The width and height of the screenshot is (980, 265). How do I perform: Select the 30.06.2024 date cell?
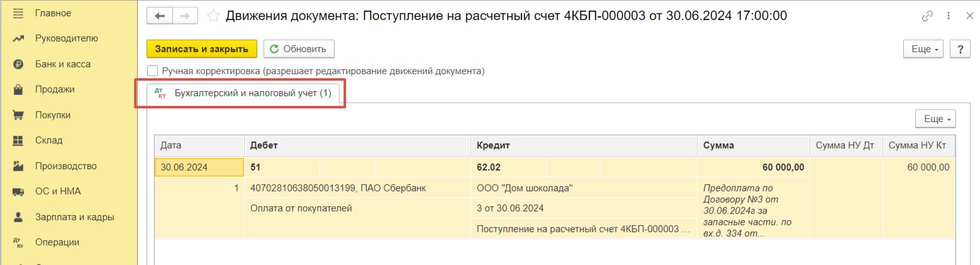(x=199, y=167)
